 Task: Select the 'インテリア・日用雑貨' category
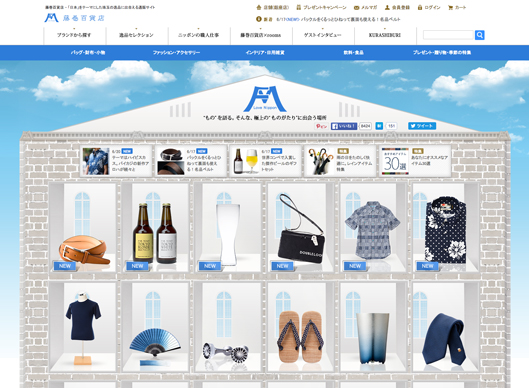coord(265,53)
